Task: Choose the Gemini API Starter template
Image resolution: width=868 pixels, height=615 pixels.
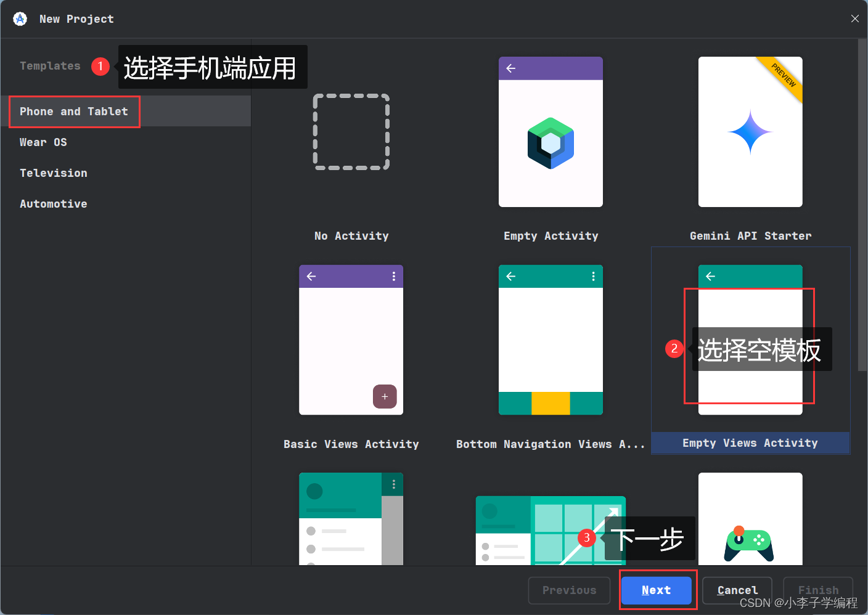Action: (x=750, y=131)
